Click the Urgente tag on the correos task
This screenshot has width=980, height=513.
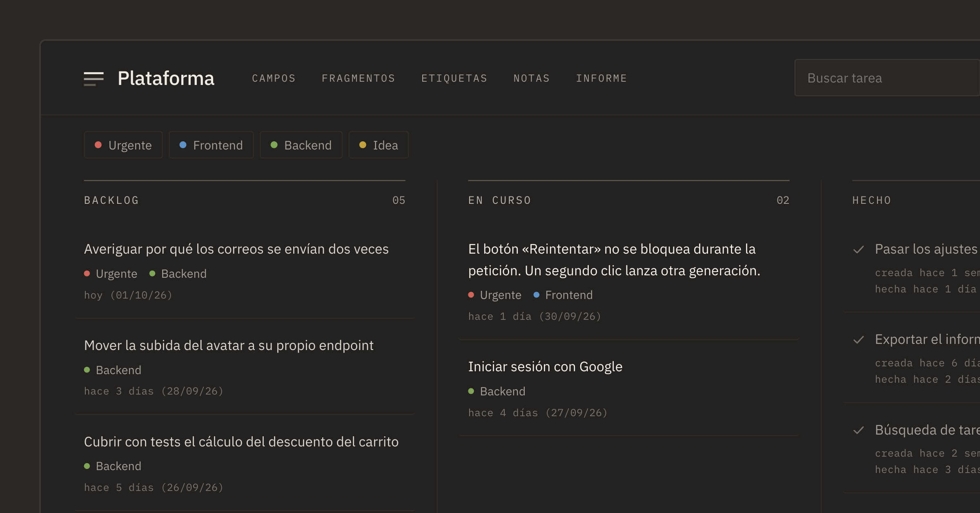[x=111, y=274]
